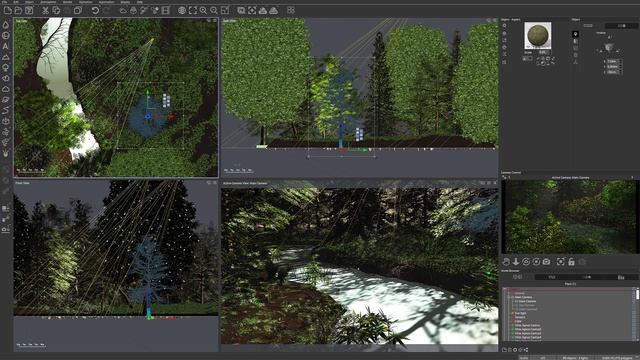Click the four-squares layout icon
Image resolution: width=640 pixels, height=360 pixels.
click(291, 11)
